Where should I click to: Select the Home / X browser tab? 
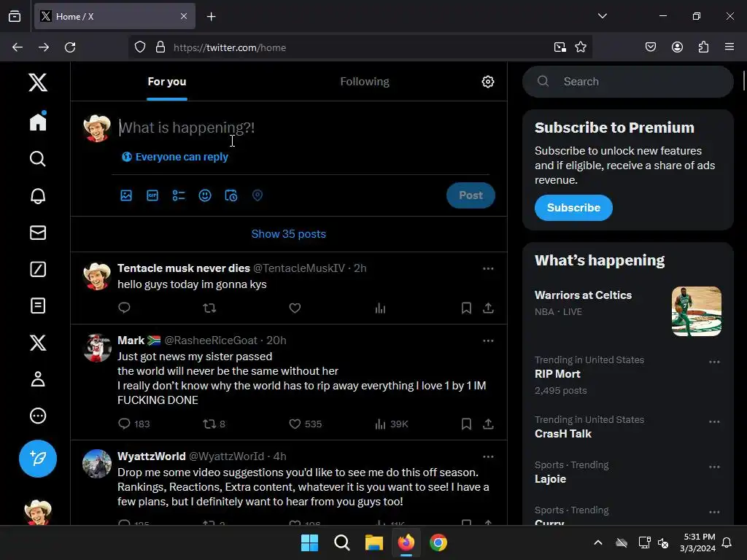pos(115,16)
